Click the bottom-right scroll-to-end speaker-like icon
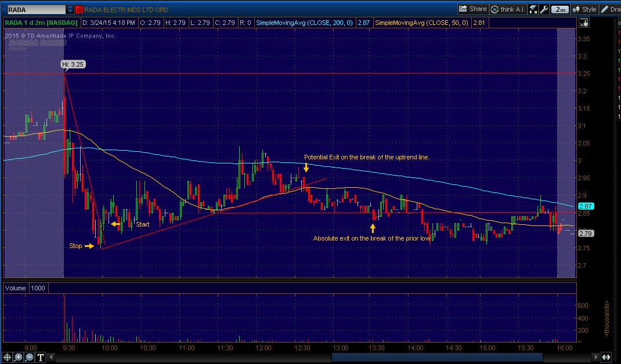 (x=606, y=357)
